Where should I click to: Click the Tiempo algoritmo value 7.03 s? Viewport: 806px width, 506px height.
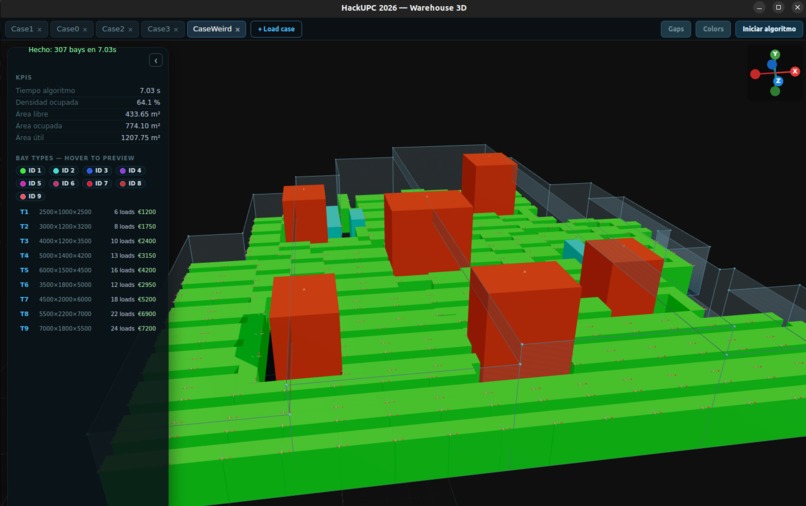150,91
